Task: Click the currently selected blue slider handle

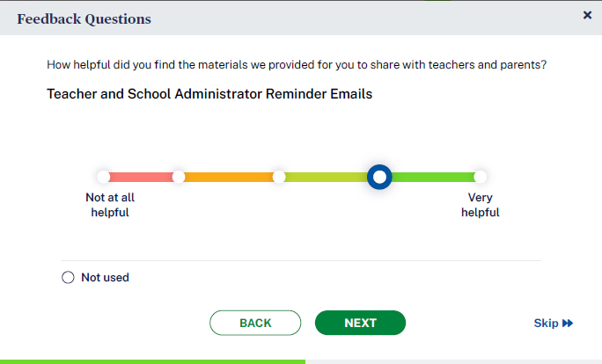Action: (x=379, y=177)
